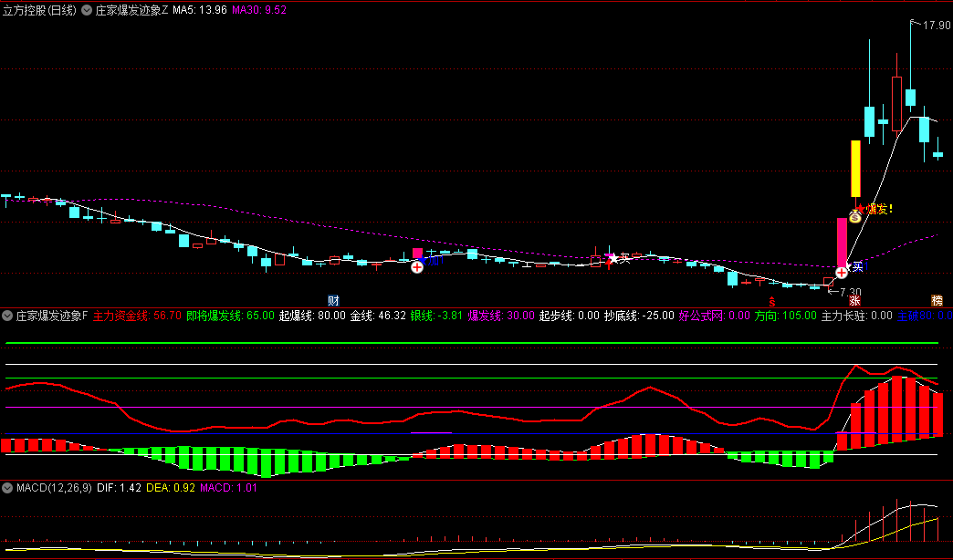This screenshot has height=560, width=953.
Task: Click the MA30: 9.52 value
Action: pyautogui.click(x=259, y=10)
